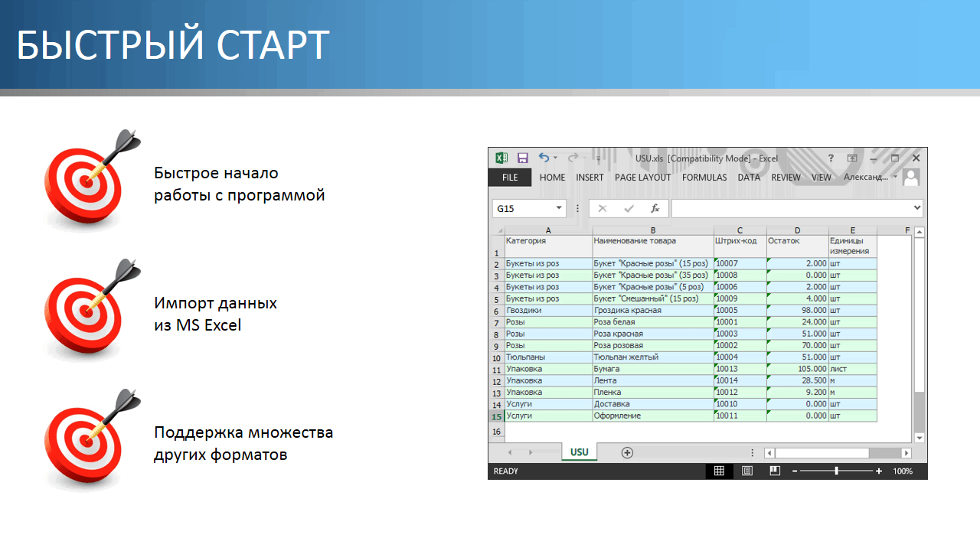
Task: Switch to Page Layout view in status bar
Action: point(747,471)
